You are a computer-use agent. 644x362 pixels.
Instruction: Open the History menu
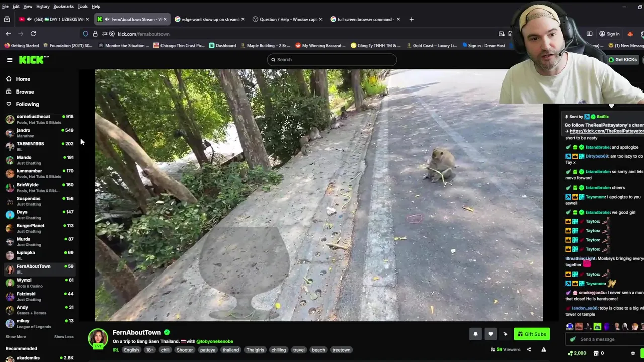(x=43, y=6)
